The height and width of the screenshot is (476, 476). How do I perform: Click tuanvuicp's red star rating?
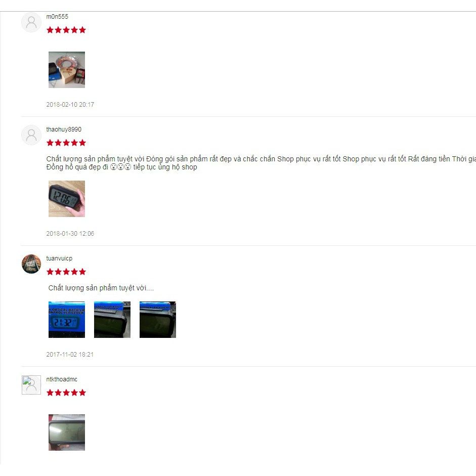[x=66, y=272]
